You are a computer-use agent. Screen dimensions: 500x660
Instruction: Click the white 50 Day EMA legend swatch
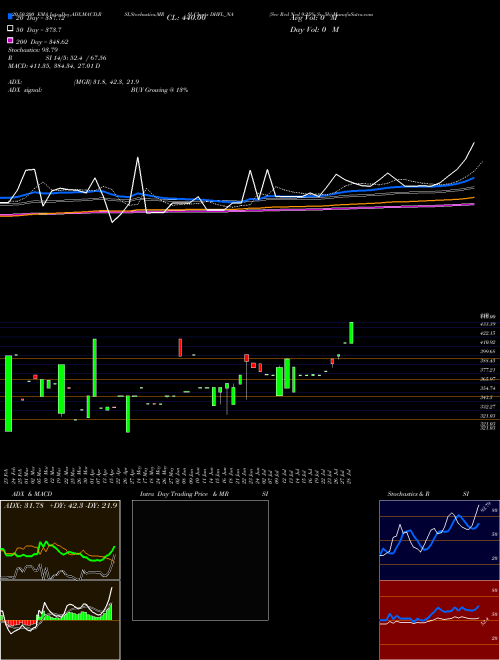[x=10, y=29]
